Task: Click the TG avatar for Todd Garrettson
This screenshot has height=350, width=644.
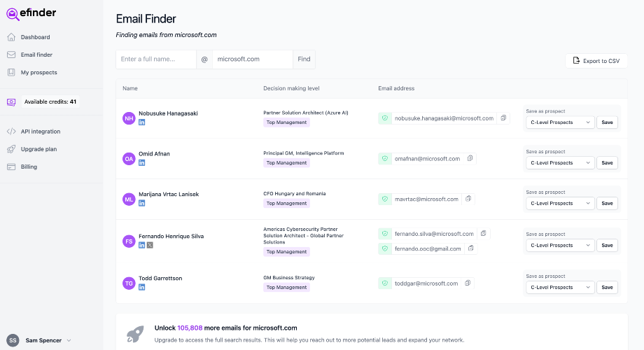Action: click(x=129, y=283)
